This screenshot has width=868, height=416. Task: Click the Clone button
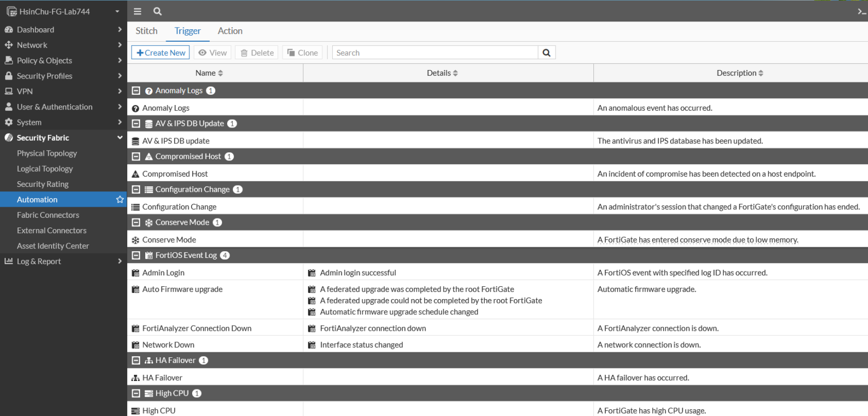[x=302, y=52]
